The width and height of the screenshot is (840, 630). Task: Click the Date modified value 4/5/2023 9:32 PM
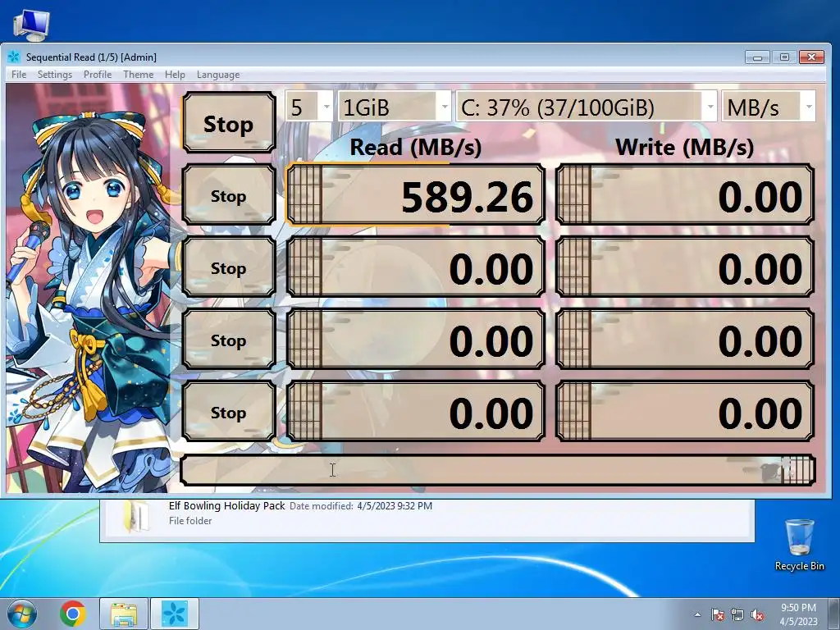pyautogui.click(x=395, y=505)
